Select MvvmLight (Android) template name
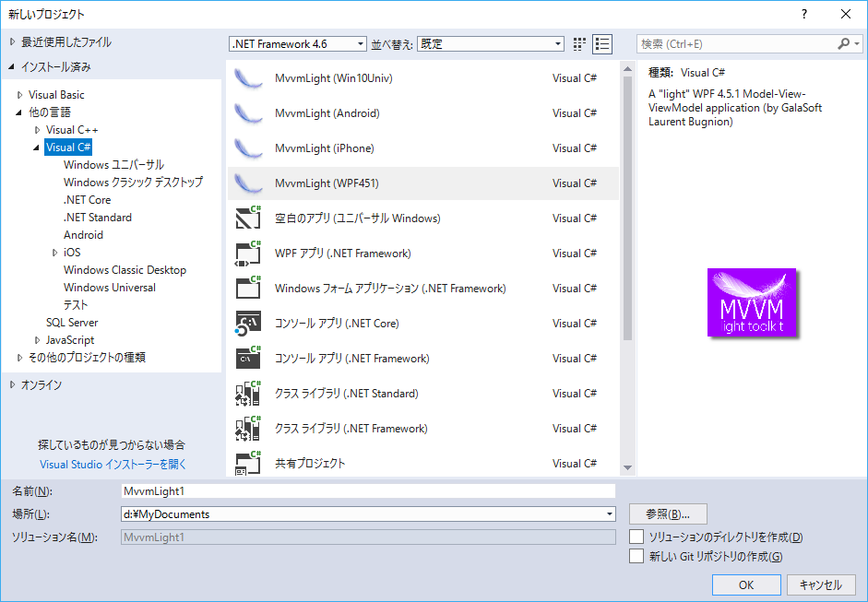This screenshot has height=602, width=868. pos(327,113)
